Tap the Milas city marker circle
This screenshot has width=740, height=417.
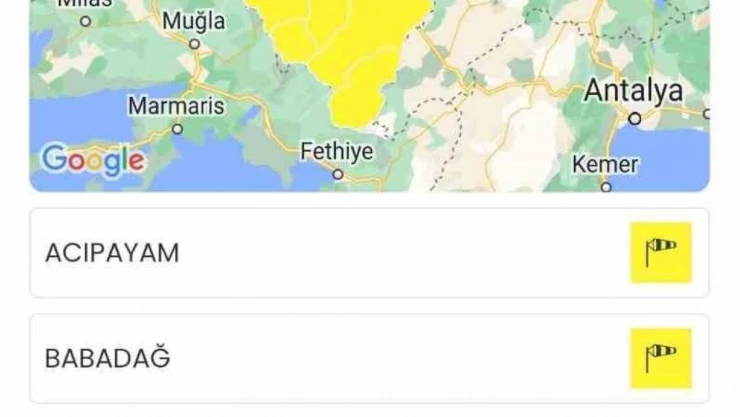click(x=85, y=20)
